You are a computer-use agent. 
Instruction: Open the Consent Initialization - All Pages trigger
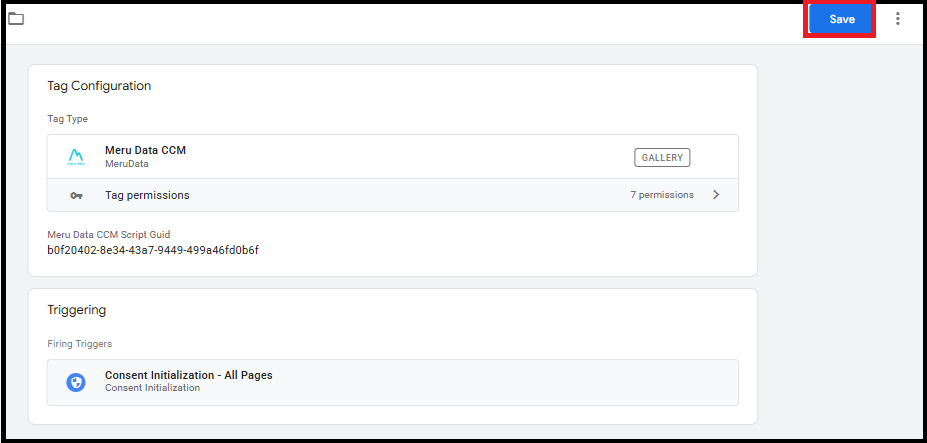188,375
